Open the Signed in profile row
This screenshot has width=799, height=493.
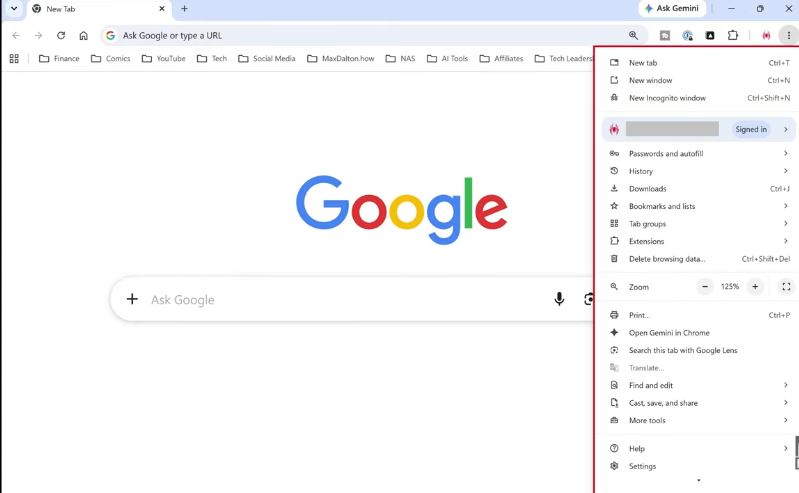pos(699,129)
